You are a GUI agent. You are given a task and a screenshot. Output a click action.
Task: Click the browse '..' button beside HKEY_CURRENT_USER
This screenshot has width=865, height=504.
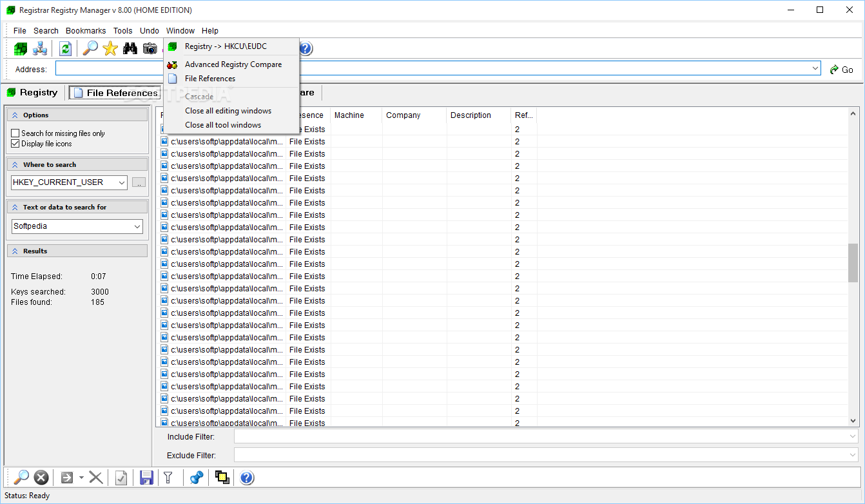tap(139, 182)
